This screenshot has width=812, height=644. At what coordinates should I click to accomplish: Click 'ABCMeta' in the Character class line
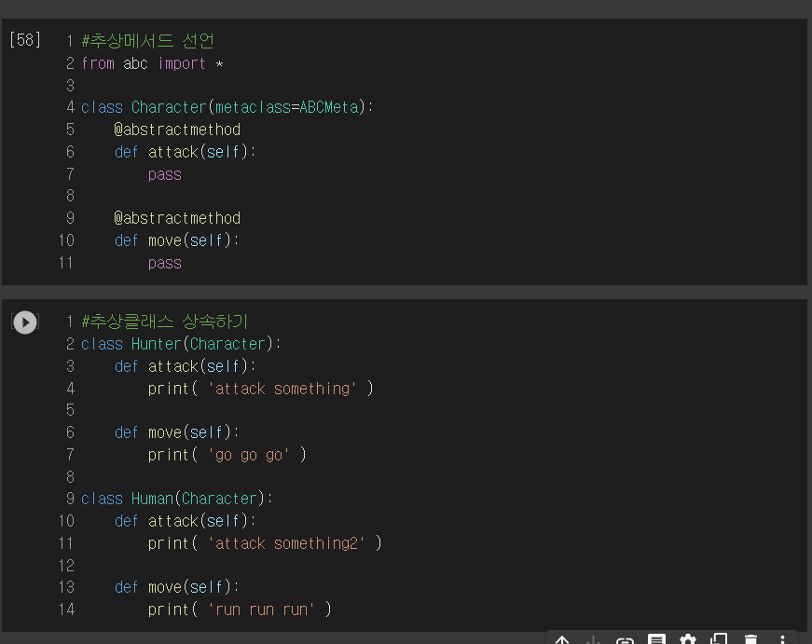tap(328, 107)
